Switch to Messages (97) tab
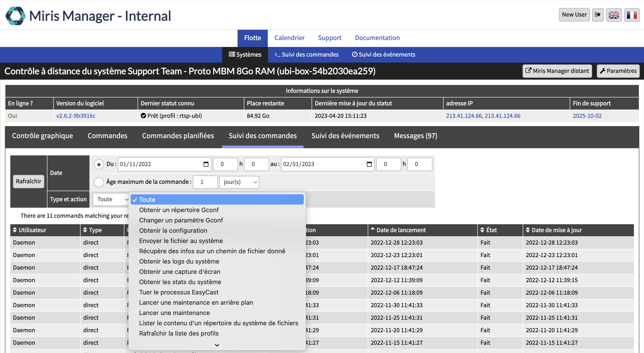 tap(415, 136)
